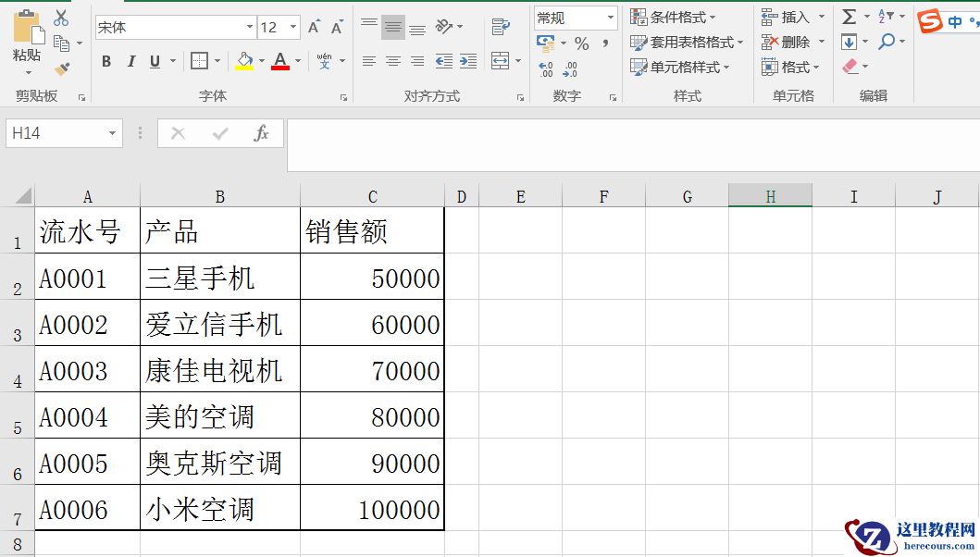This screenshot has width=980, height=557.
Task: Click the Delete Cells icon
Action: (x=767, y=42)
